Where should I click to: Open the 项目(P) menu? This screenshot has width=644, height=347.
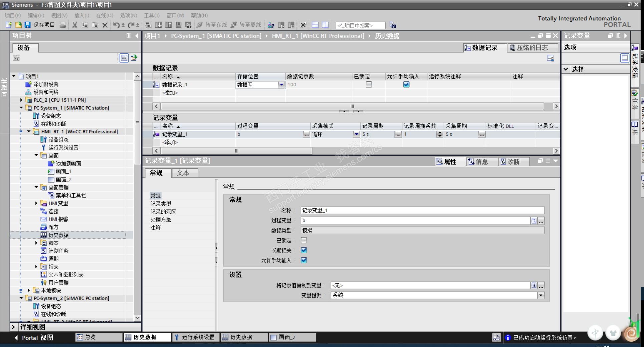coord(13,15)
